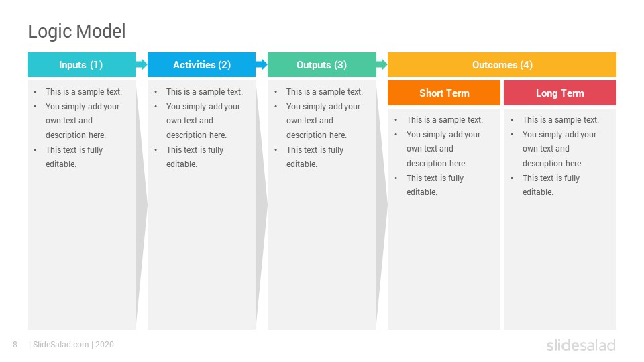This screenshot has width=644, height=362.
Task: Select the Inputs (1) header box
Action: click(81, 64)
